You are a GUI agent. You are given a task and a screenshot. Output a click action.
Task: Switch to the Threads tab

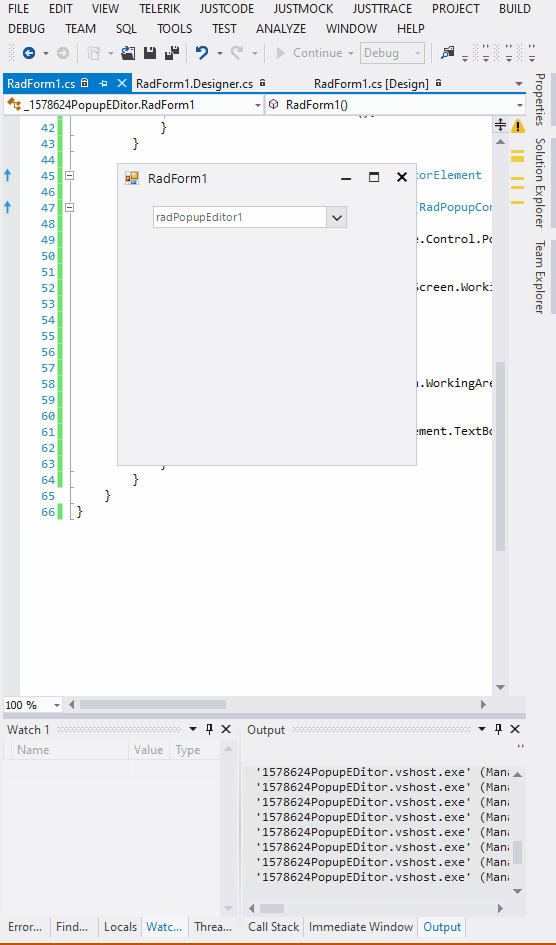click(213, 926)
